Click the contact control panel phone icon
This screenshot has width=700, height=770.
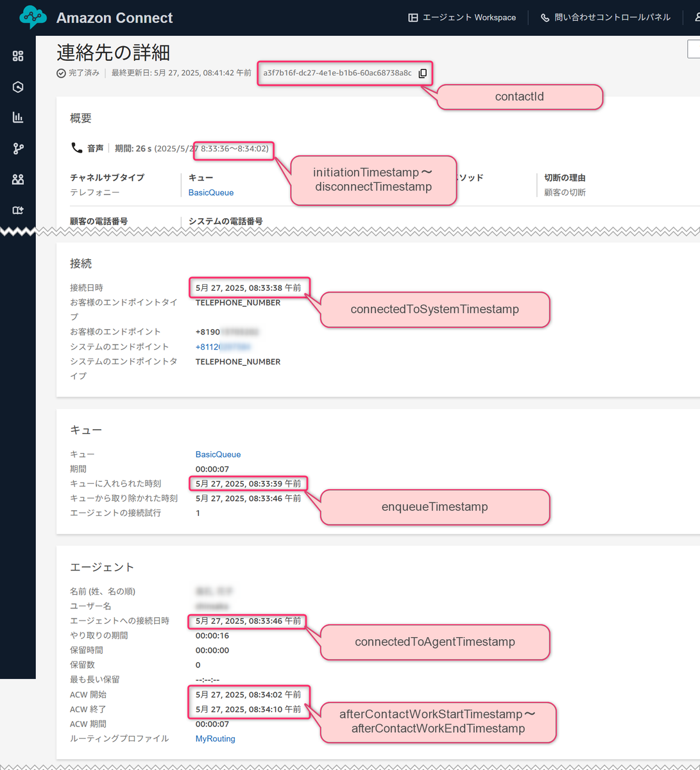545,18
